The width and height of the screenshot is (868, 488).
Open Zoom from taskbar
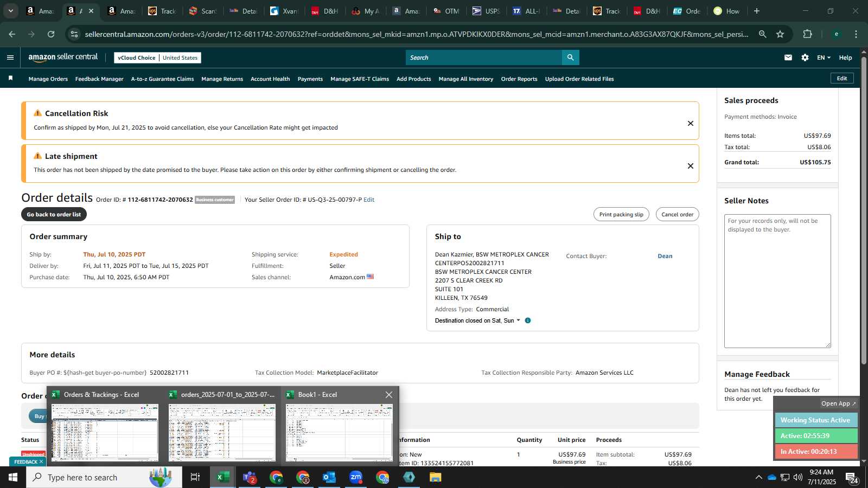click(356, 477)
